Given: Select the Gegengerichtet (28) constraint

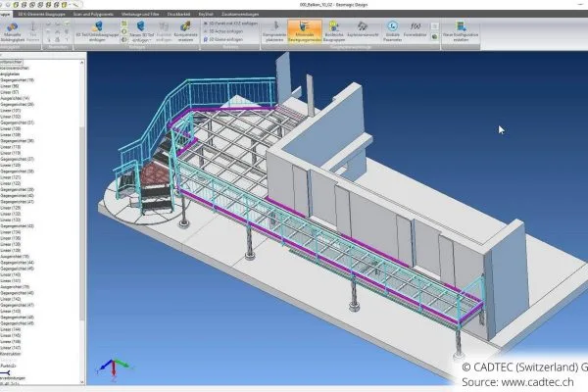Looking at the screenshot, I should (x=18, y=104).
